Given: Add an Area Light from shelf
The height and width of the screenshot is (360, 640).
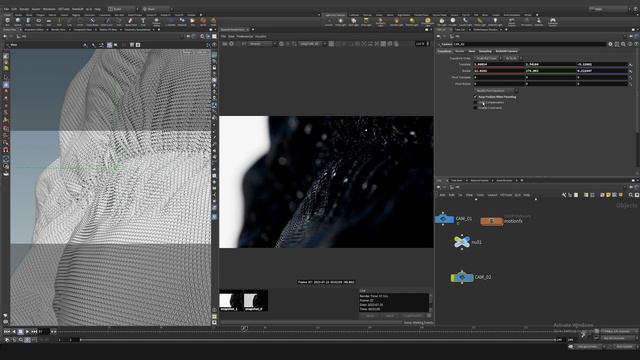Looking at the screenshot, I should [366, 22].
